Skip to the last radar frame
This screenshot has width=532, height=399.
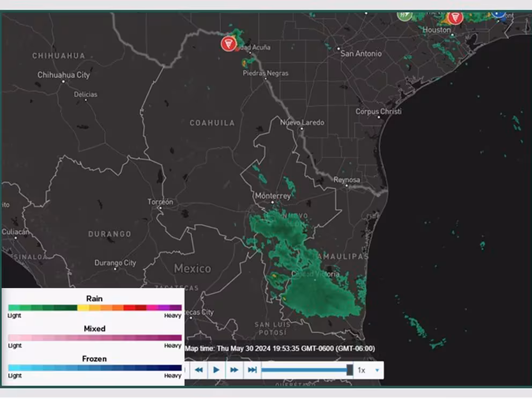pos(252,370)
